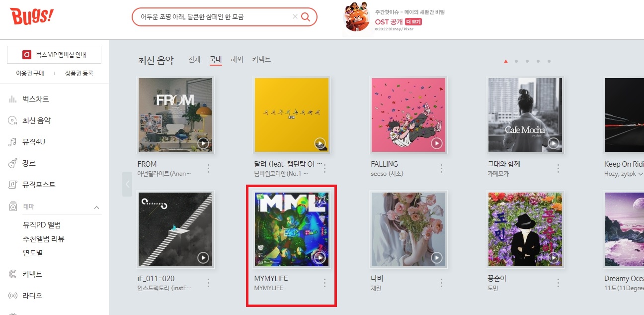This screenshot has height=315, width=644.
Task: Open 벅스 VIP 멤버십 안내 button
Action: pos(54,55)
